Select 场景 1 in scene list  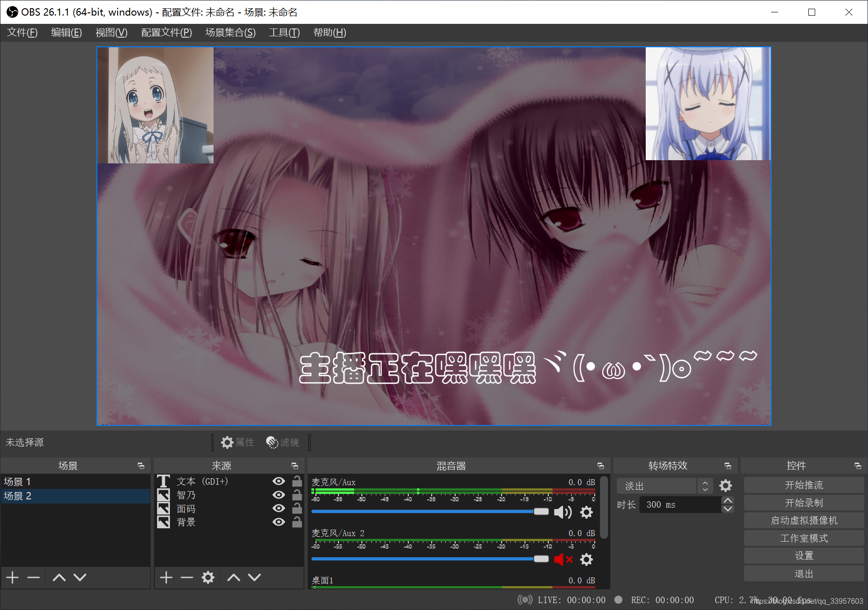click(75, 481)
